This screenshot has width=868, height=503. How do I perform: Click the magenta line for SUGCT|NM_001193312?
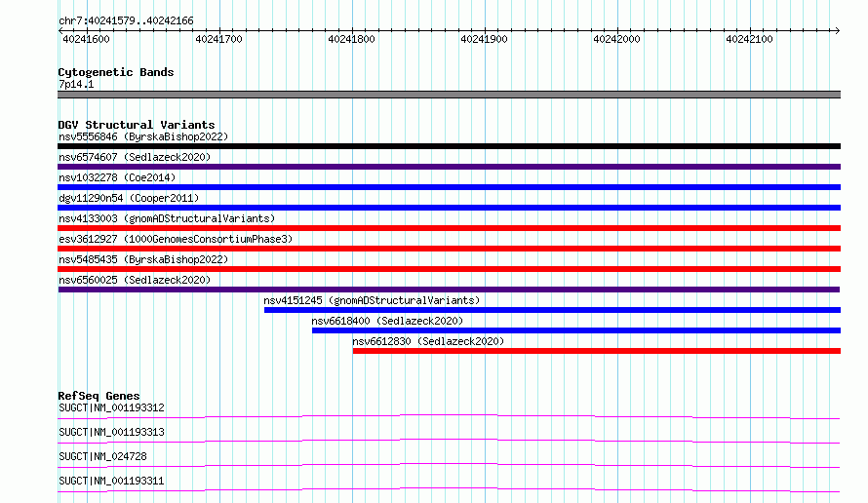[x=449, y=416]
